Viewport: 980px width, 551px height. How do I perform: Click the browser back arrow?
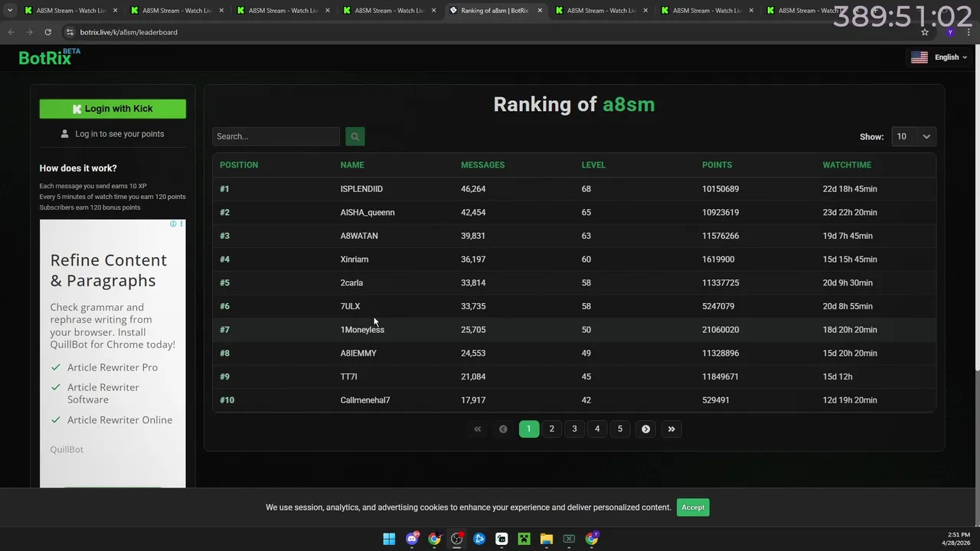(11, 32)
